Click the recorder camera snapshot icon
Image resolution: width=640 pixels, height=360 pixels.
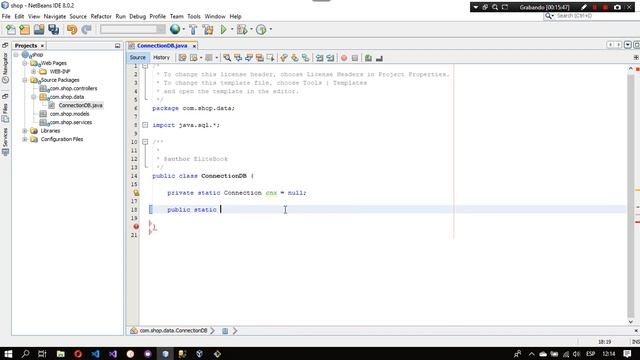617,7
